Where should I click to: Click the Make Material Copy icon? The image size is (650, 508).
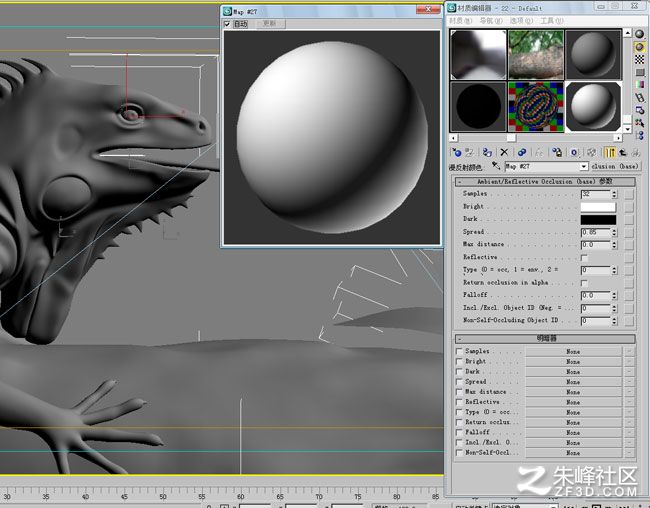[x=522, y=152]
